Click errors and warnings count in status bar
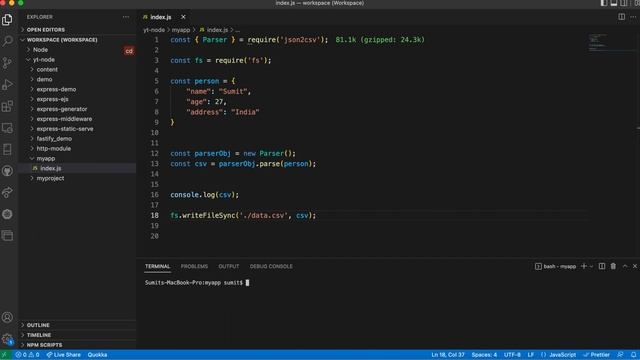This screenshot has height=360, width=640. (27, 355)
